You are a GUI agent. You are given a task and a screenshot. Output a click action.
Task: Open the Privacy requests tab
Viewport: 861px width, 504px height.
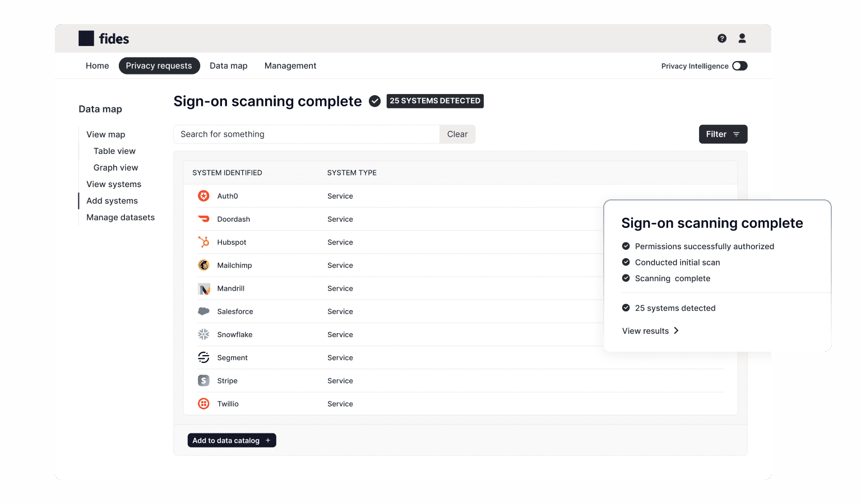(x=159, y=66)
